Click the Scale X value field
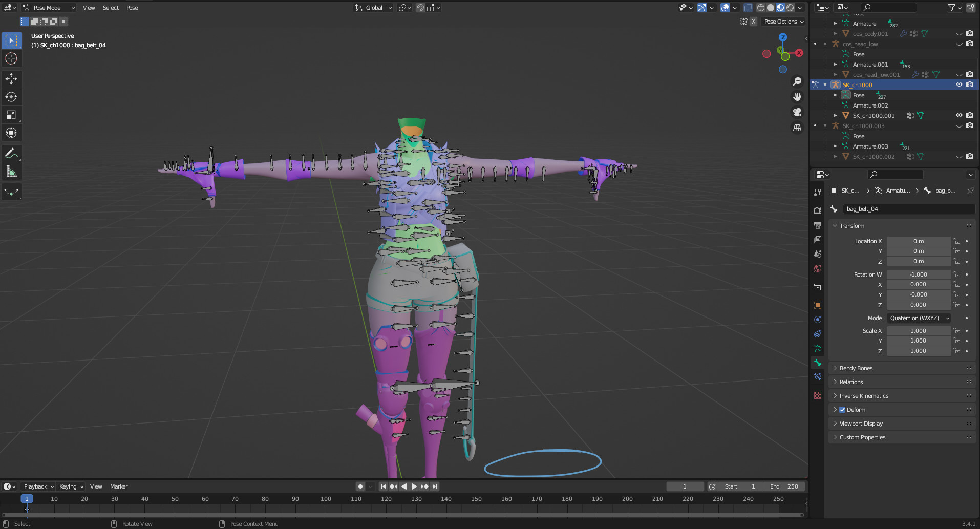Screen dimensions: 980x529 (x=918, y=331)
